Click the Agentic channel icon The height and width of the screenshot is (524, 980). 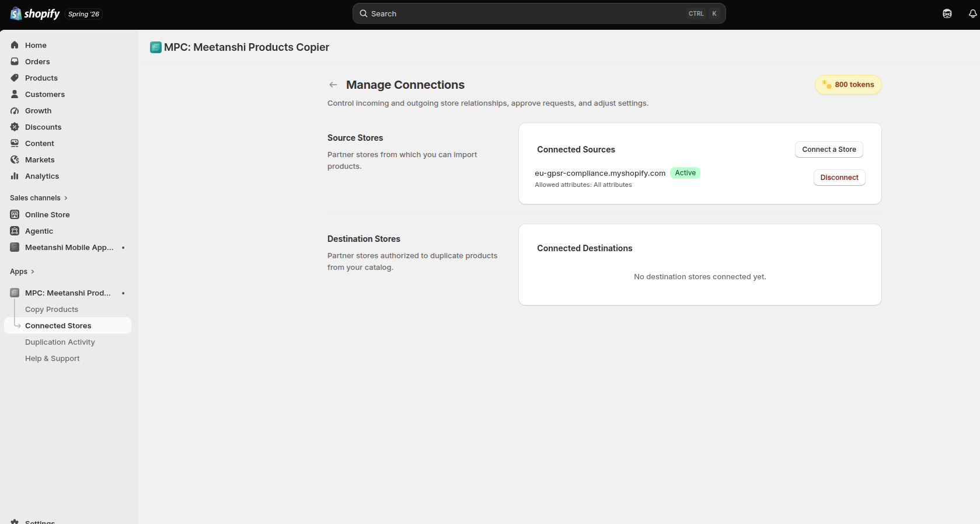pos(15,231)
